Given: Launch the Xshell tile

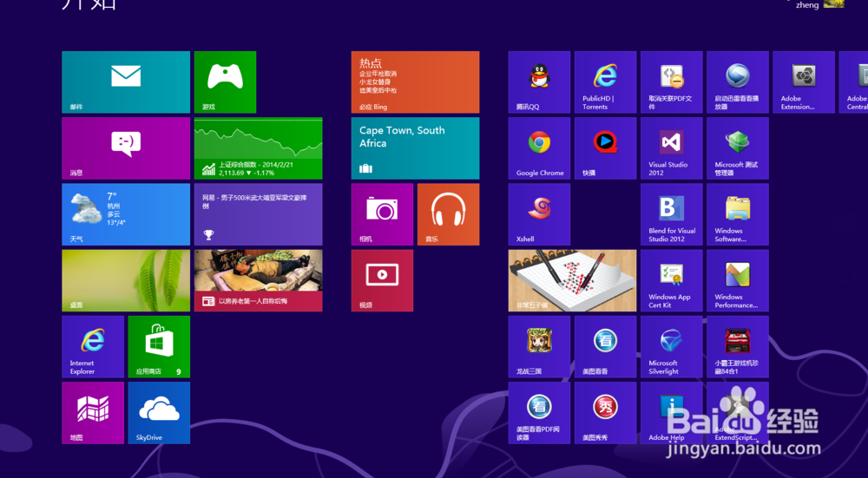Looking at the screenshot, I should click(539, 214).
